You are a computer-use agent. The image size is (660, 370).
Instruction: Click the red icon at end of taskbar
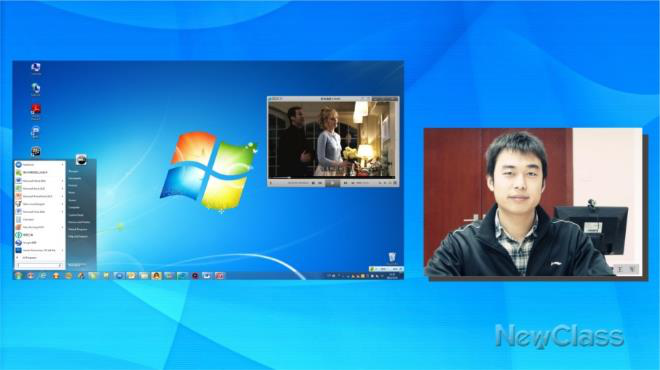219,276
